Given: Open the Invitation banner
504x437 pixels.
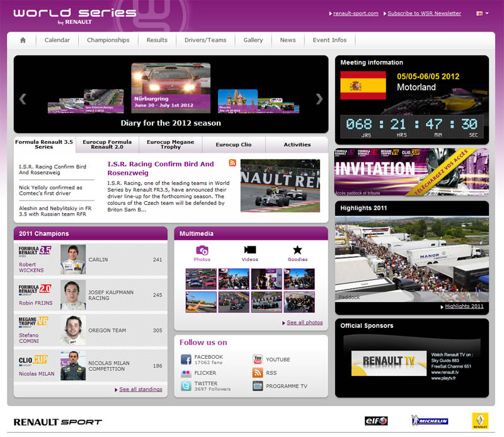Looking at the screenshot, I should tap(412, 172).
